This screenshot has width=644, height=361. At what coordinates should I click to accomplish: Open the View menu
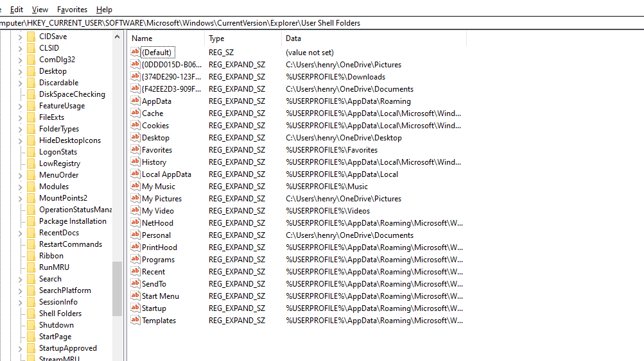pos(40,10)
